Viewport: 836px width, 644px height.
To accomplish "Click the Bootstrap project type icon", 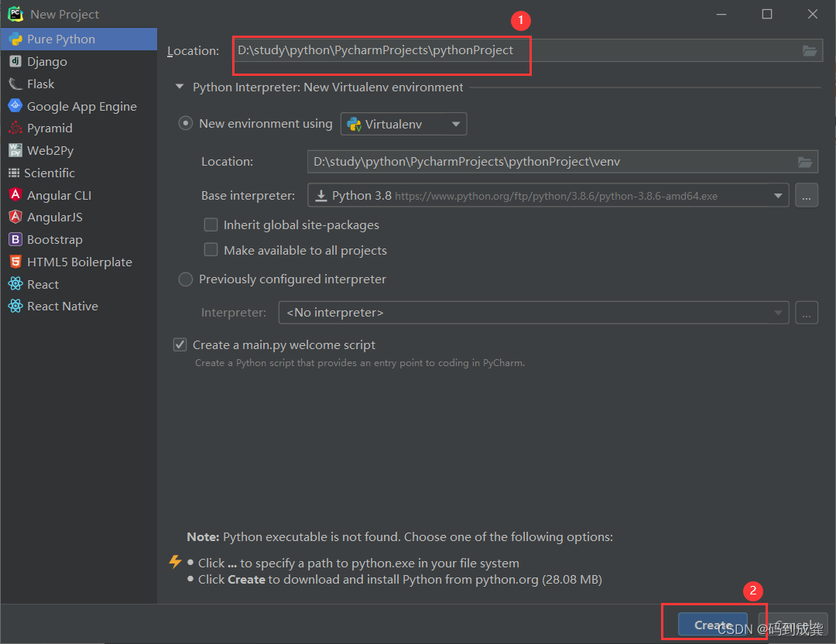I will [17, 239].
